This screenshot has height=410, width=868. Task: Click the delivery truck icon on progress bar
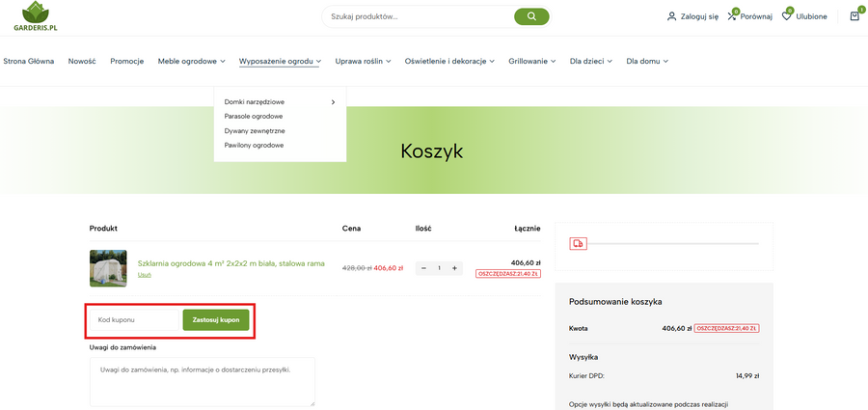(578, 244)
